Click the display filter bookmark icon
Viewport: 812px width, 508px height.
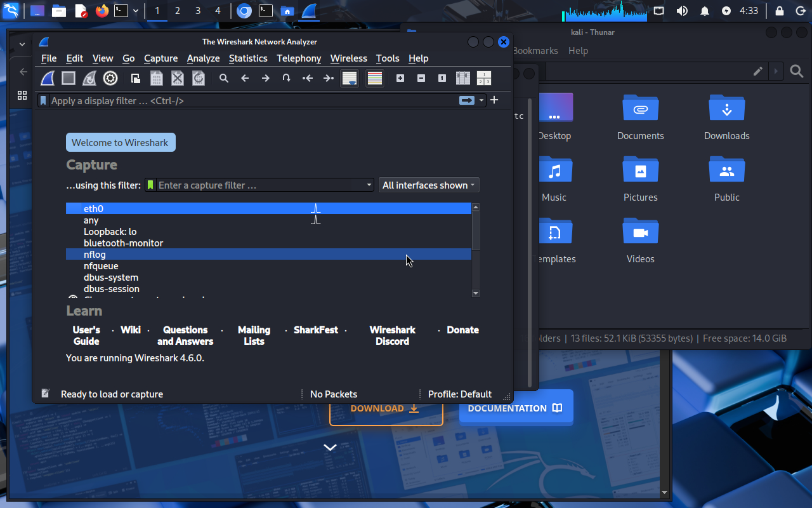pyautogui.click(x=43, y=100)
